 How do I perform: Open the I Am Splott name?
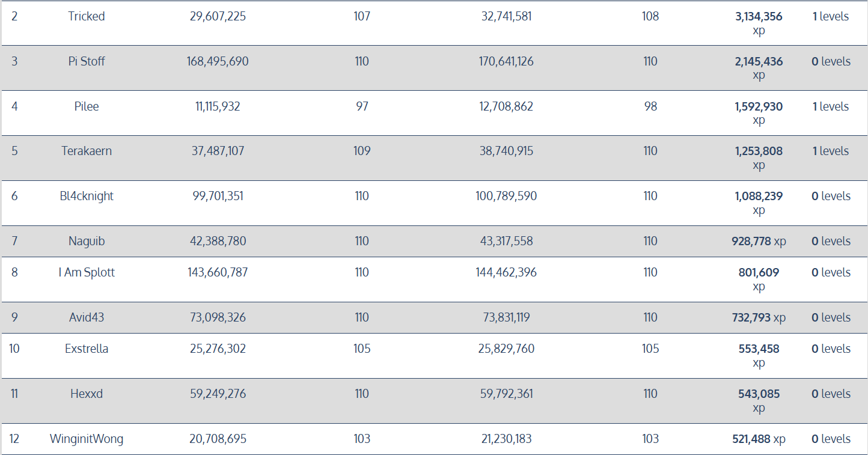(87, 272)
